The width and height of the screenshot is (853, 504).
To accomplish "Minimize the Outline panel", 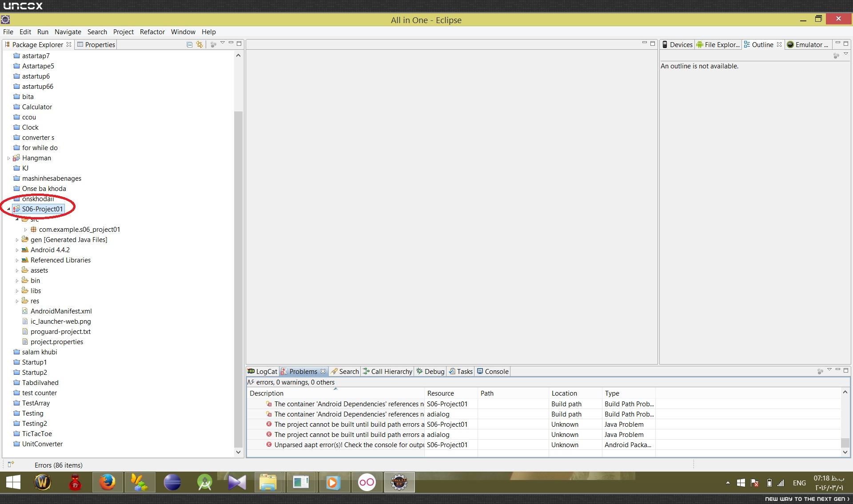I will click(838, 43).
